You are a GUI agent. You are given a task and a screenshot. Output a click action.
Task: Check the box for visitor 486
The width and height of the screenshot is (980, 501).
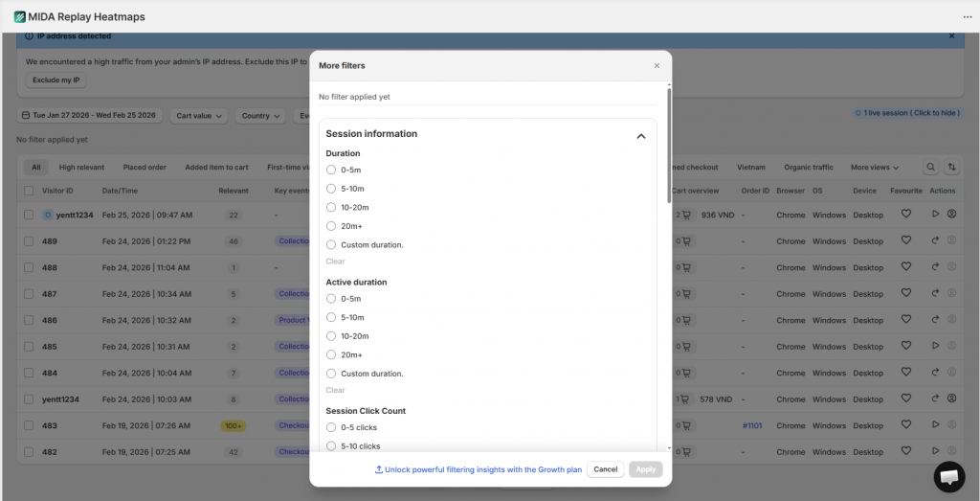[29, 320]
